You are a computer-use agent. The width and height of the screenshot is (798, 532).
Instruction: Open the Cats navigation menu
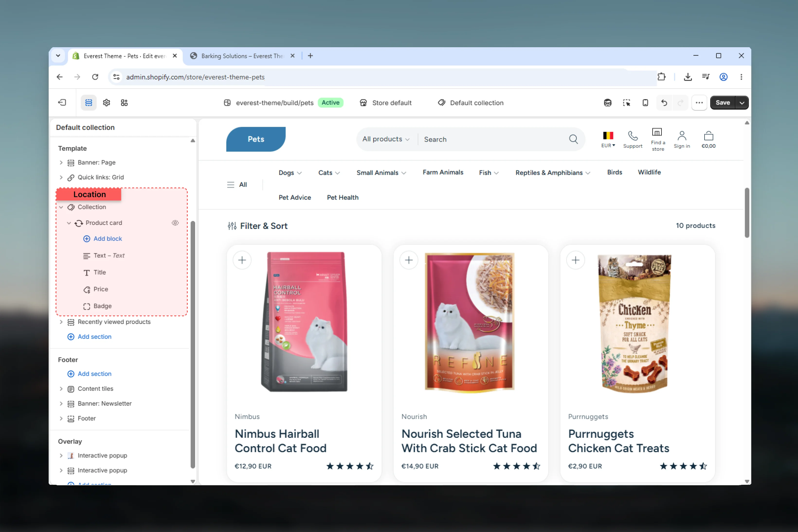[x=329, y=173]
